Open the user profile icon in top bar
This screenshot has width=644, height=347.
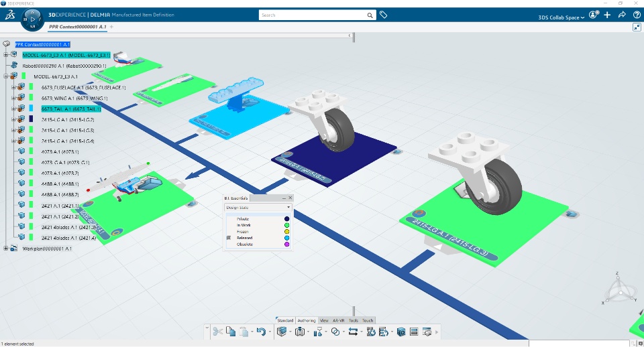tap(592, 15)
